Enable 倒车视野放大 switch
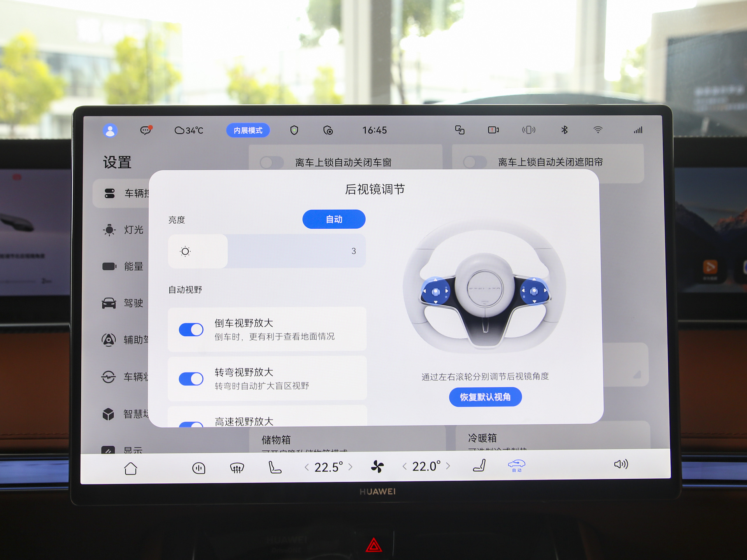747x560 pixels. 191,329
